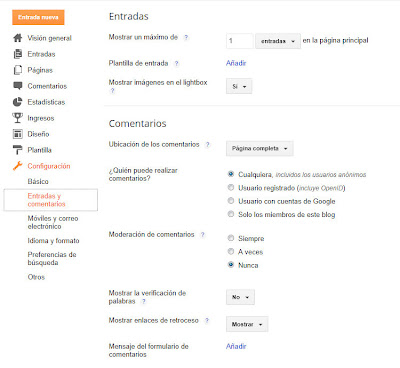Open help for verificación de palabras
Image resolution: width=400 pixels, height=368 pixels.
tap(143, 301)
